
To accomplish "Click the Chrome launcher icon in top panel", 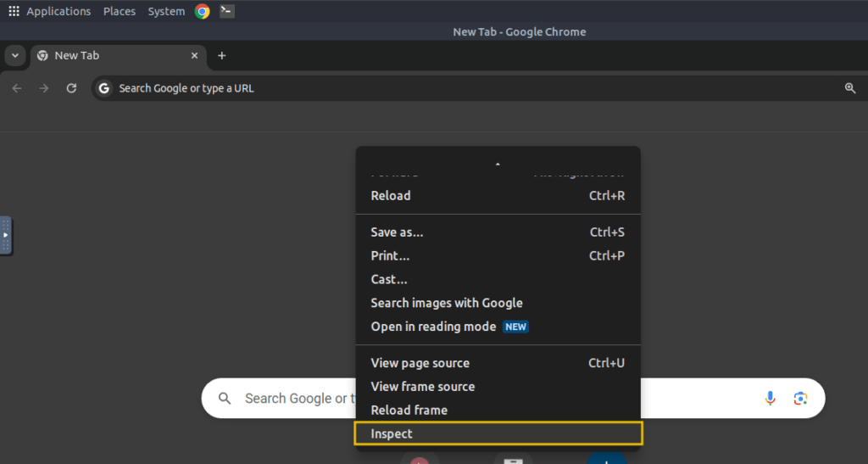I will pyautogui.click(x=202, y=11).
